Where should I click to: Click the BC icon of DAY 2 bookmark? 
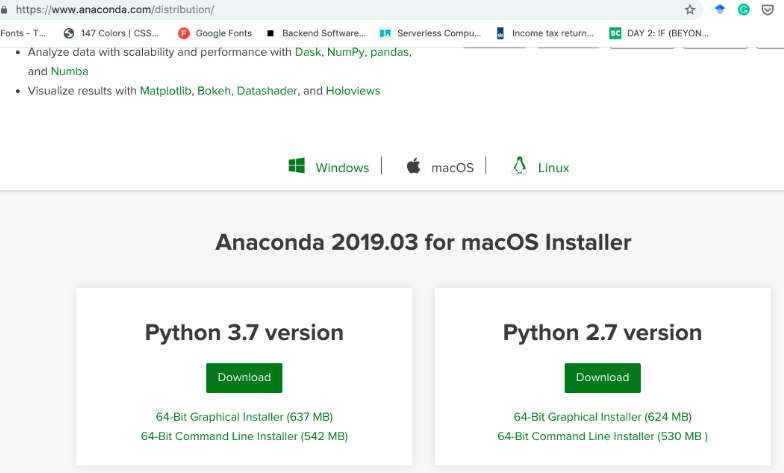pos(615,33)
